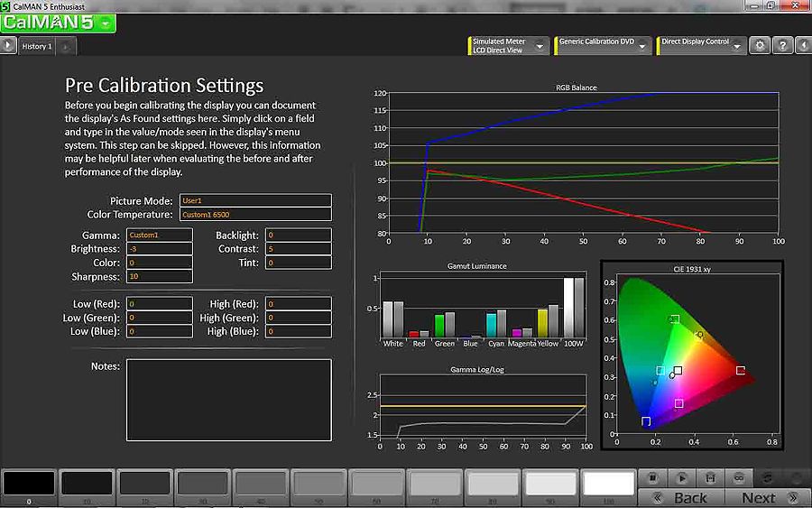Select the 0 percent black swatch

(28, 485)
